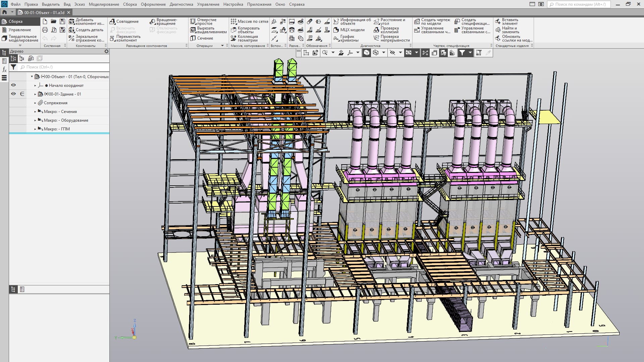Screen dimensions: 644x362
Task: Click the tree panel settings gear
Action: coord(106,51)
